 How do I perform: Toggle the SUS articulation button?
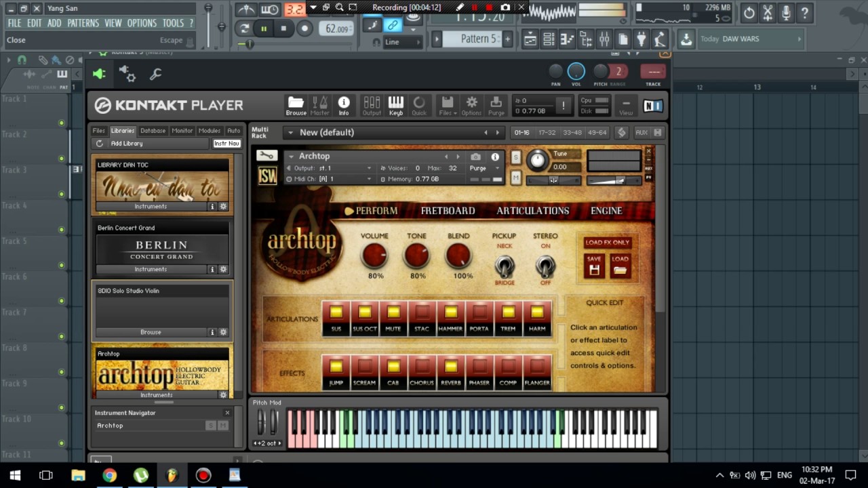[x=336, y=318]
